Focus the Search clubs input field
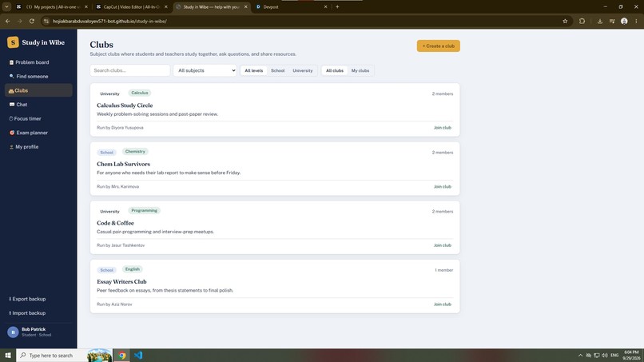The height and width of the screenshot is (362, 644). 129,70
